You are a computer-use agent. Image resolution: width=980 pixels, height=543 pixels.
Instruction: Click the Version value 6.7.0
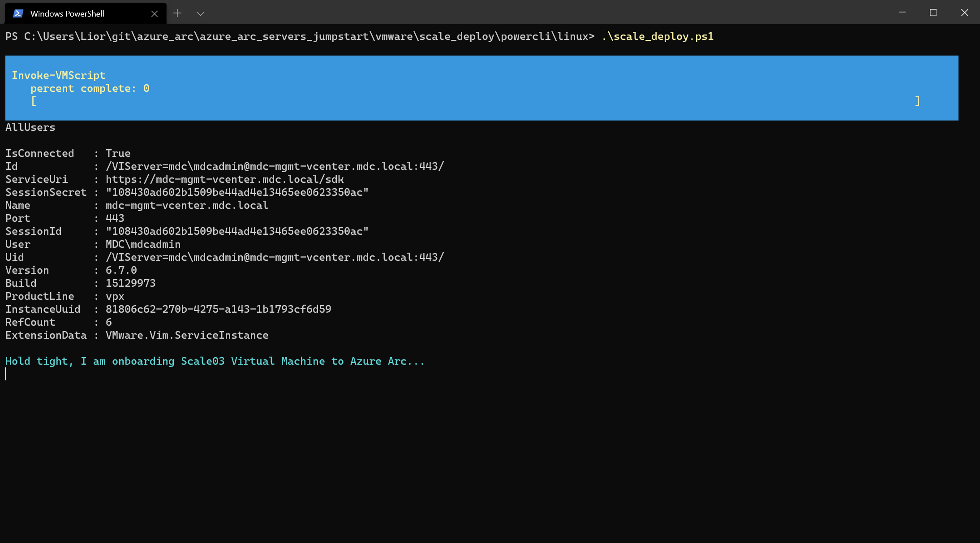[121, 270]
